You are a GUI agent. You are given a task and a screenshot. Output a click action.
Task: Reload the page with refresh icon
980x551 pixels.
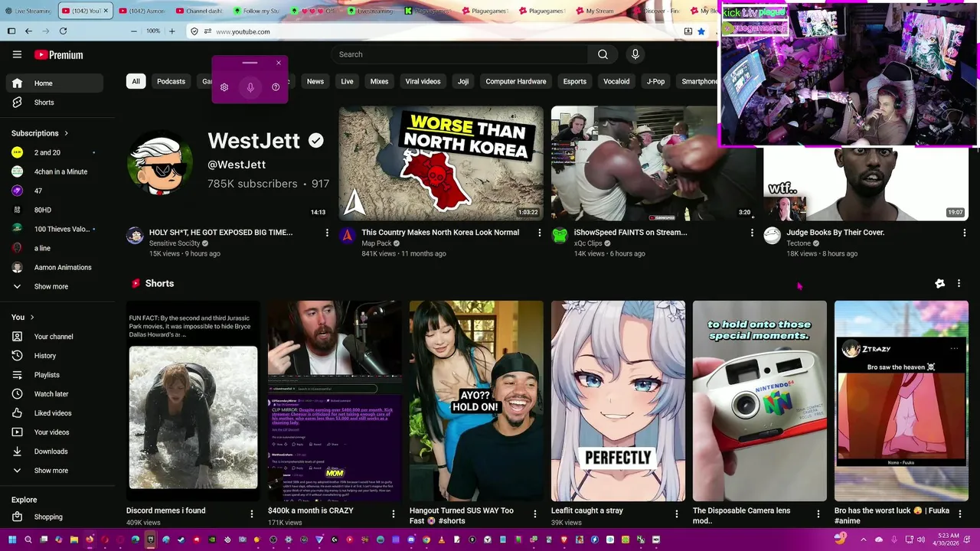[63, 31]
